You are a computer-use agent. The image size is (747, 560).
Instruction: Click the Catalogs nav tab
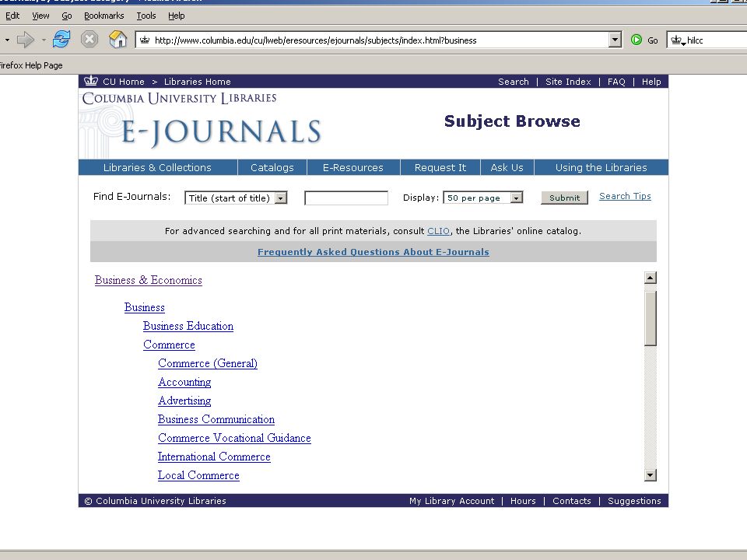(x=272, y=168)
